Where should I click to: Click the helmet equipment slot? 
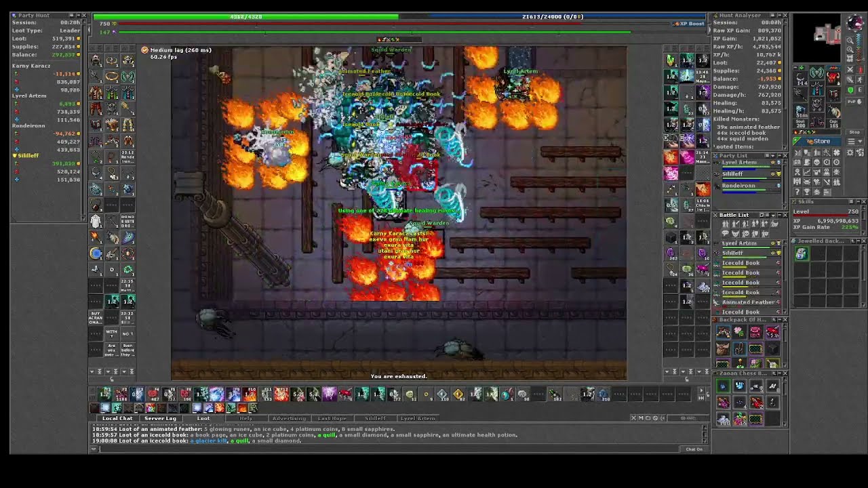coord(817,73)
